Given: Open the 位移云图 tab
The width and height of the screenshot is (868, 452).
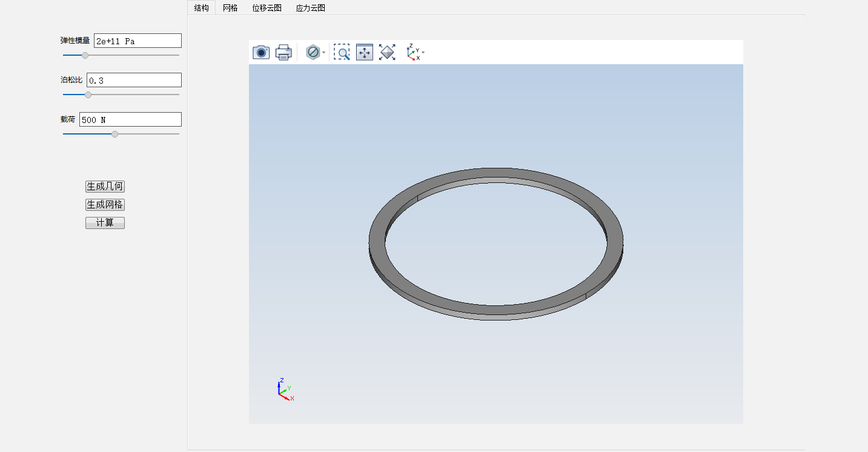Looking at the screenshot, I should point(267,8).
